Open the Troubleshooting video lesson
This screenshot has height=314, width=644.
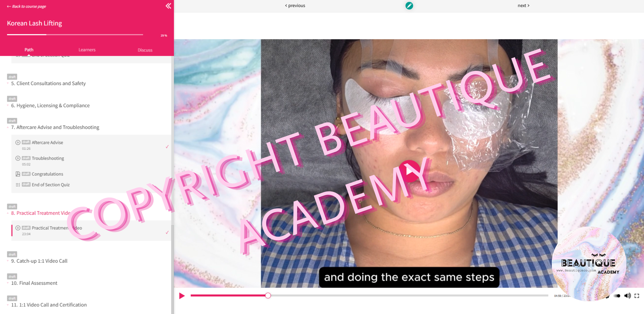pos(48,158)
